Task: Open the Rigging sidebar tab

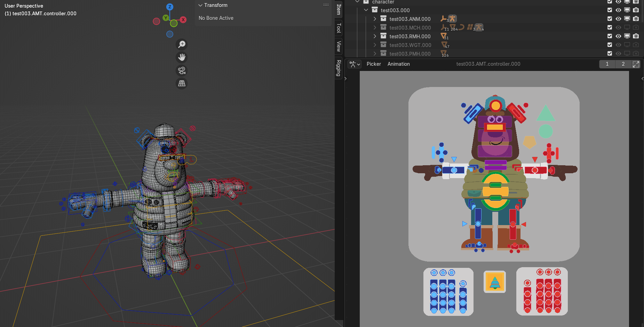Action: pyautogui.click(x=339, y=68)
